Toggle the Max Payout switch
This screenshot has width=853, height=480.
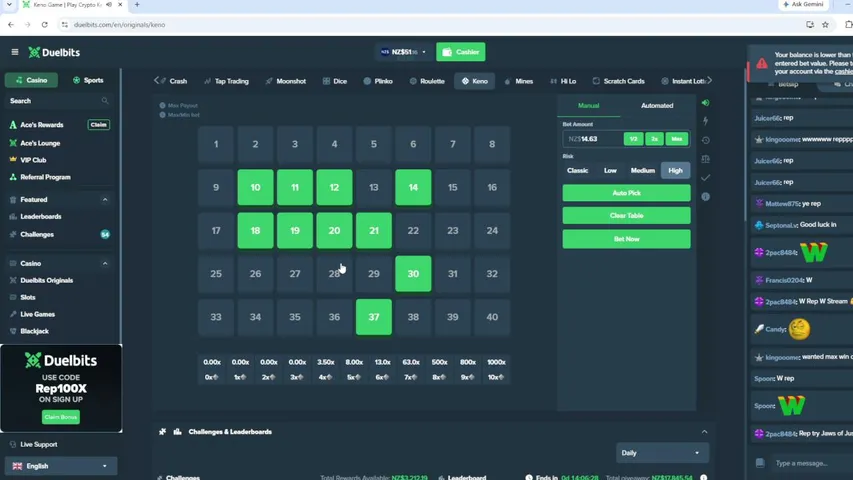pyautogui.click(x=162, y=106)
